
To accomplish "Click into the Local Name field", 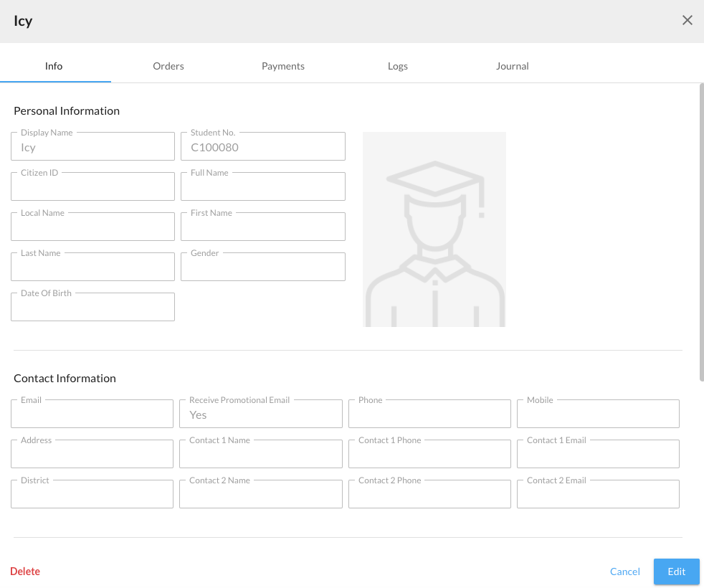I will [93, 227].
